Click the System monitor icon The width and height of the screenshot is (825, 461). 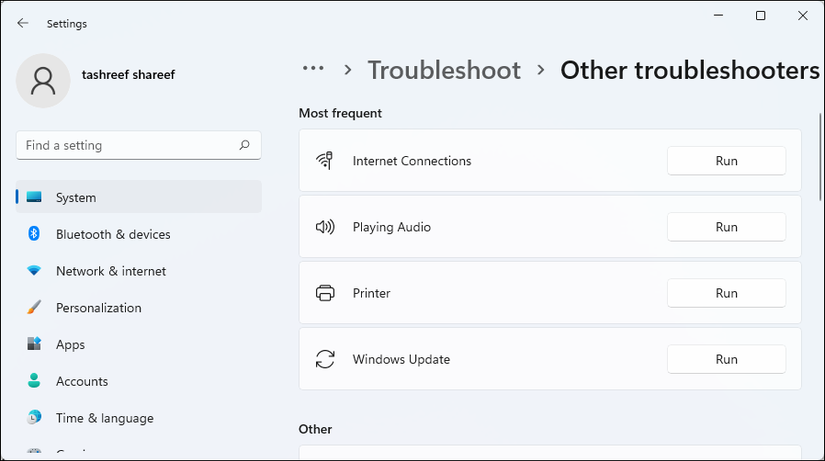pyautogui.click(x=34, y=197)
